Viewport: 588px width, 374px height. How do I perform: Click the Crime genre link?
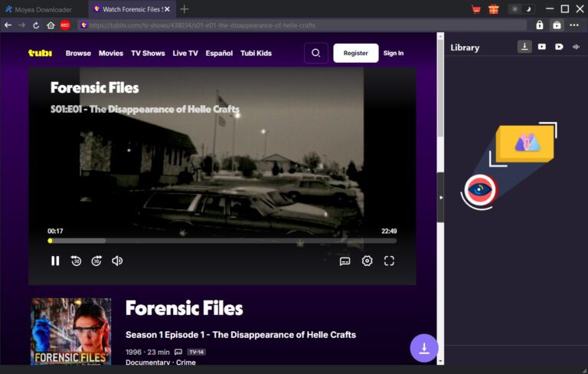point(185,363)
